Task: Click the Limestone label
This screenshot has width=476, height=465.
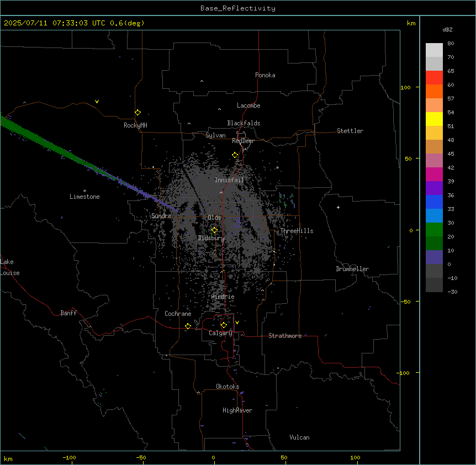Action: coord(84,197)
